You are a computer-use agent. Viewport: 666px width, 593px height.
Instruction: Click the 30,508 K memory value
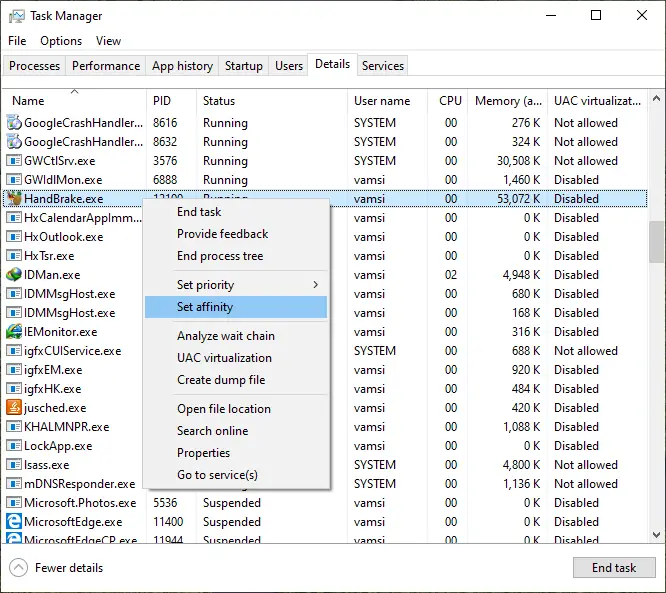[518, 161]
